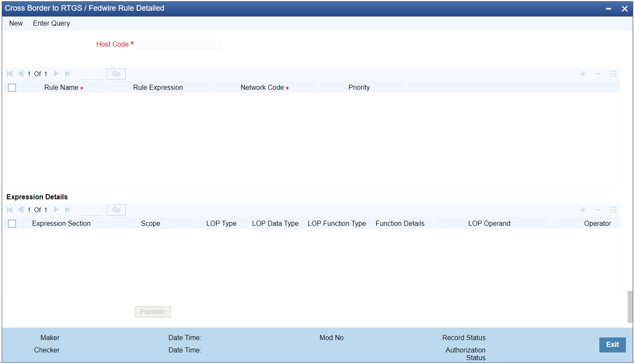This screenshot has width=634, height=364.
Task: Click the Expression Section column header
Action: [x=61, y=223]
